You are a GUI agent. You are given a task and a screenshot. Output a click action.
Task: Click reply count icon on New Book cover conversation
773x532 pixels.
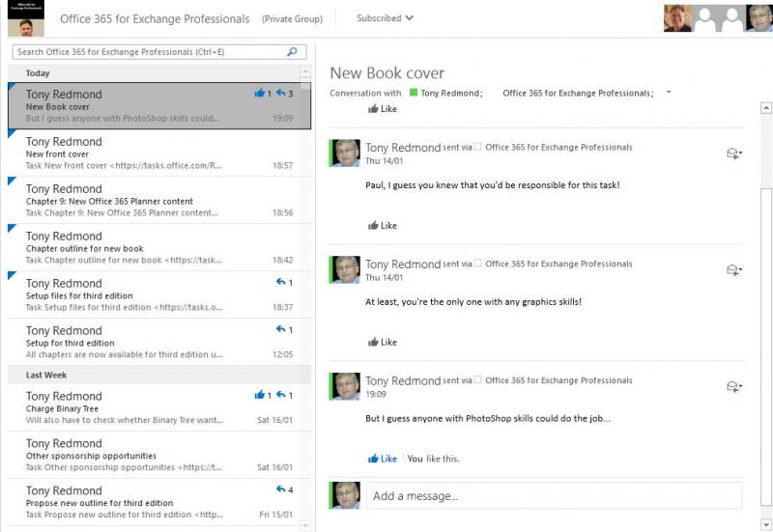(x=281, y=93)
